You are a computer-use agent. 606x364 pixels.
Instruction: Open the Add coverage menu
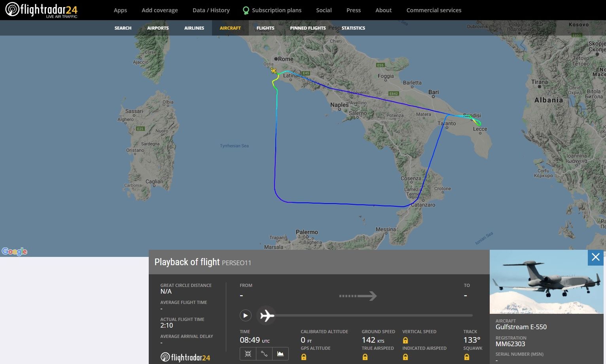pos(160,10)
